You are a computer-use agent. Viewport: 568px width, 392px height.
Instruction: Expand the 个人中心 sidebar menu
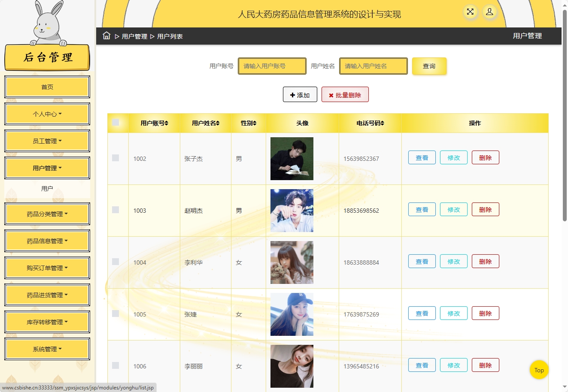pyautogui.click(x=47, y=114)
